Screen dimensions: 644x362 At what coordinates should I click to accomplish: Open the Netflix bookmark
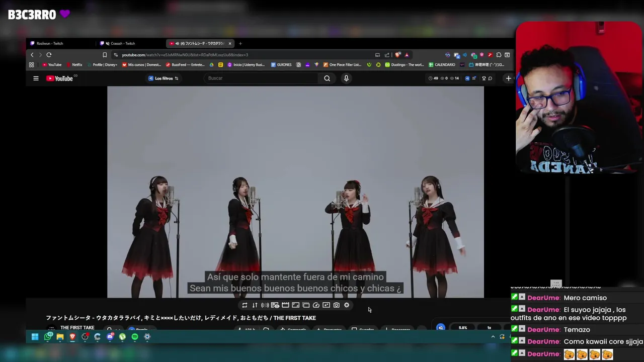73,65
